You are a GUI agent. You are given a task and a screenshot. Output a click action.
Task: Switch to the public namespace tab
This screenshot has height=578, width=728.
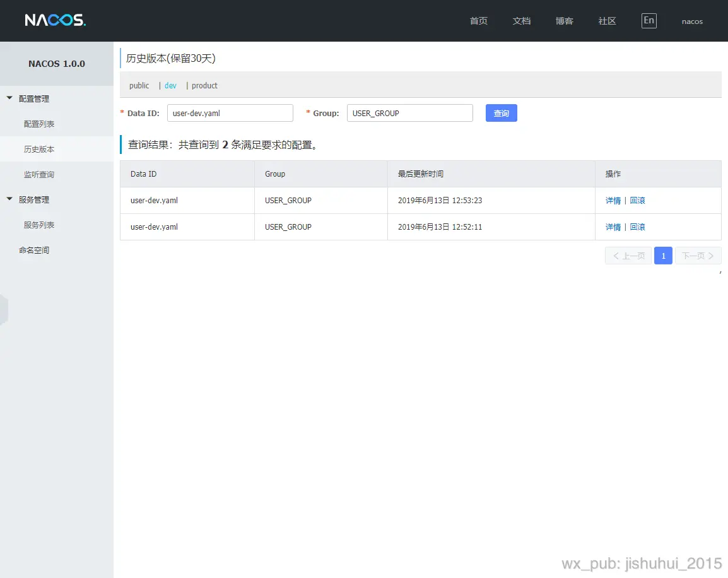coord(139,85)
